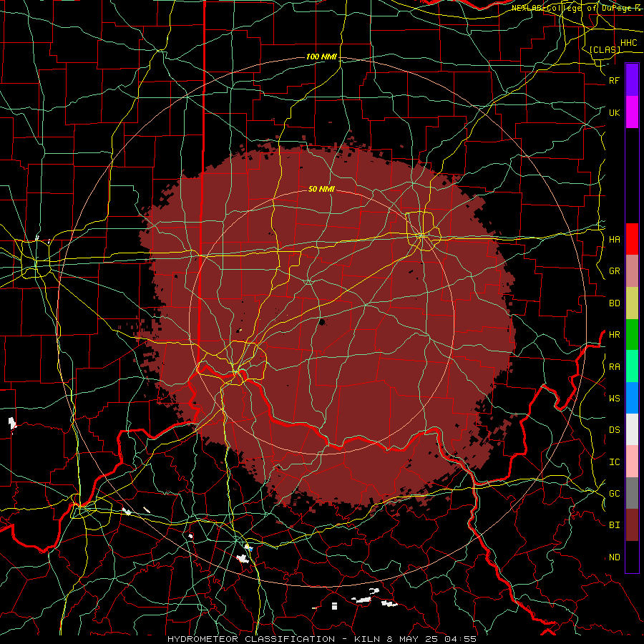Click the 'HYDROMETEOR CLASSIFICATION' title text

tap(251, 639)
